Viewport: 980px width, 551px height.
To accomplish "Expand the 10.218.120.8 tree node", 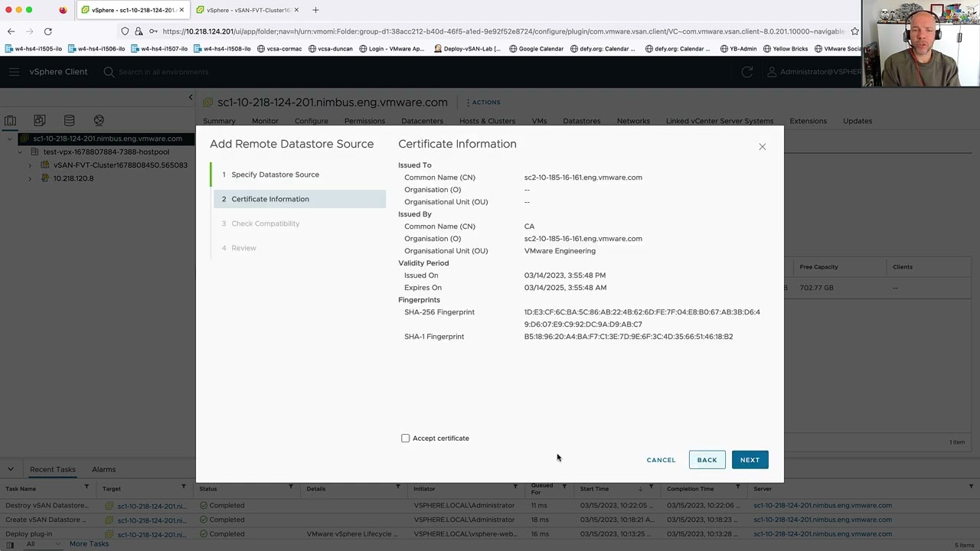I will click(x=30, y=178).
